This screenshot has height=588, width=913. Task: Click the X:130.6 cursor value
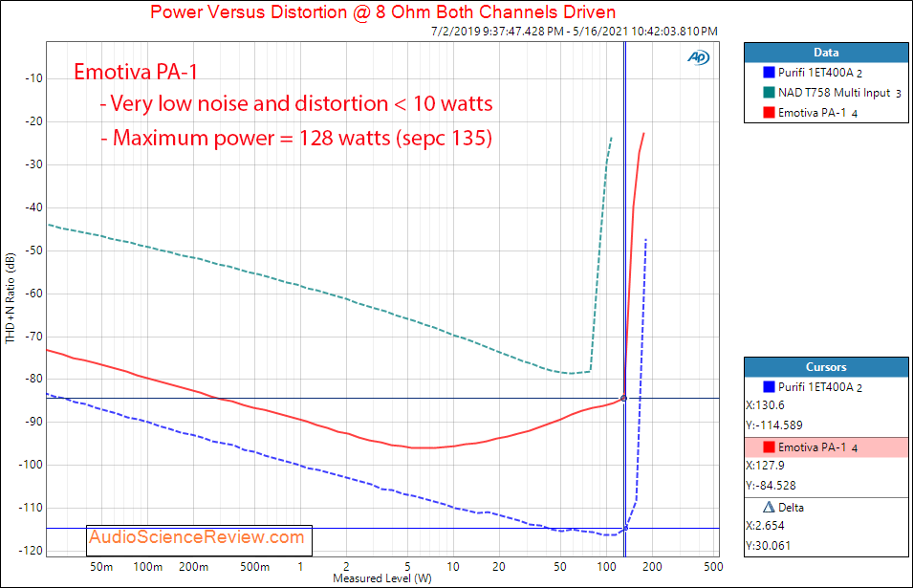765,405
